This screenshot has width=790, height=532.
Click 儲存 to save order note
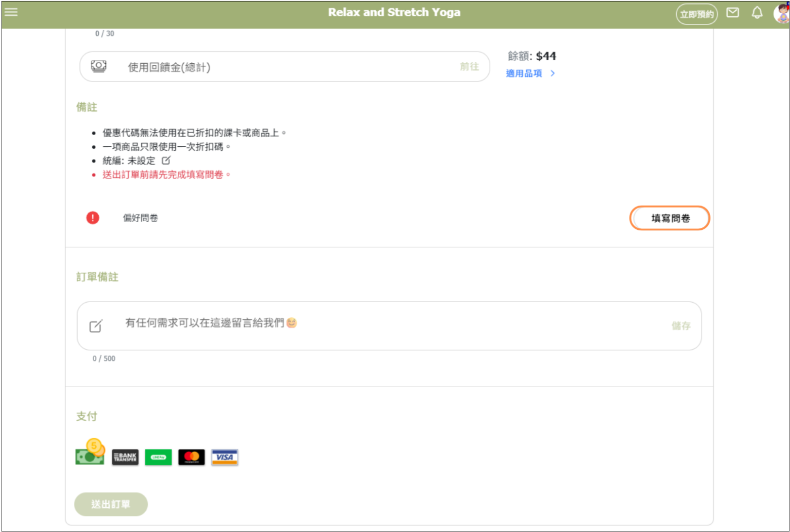coord(681,325)
